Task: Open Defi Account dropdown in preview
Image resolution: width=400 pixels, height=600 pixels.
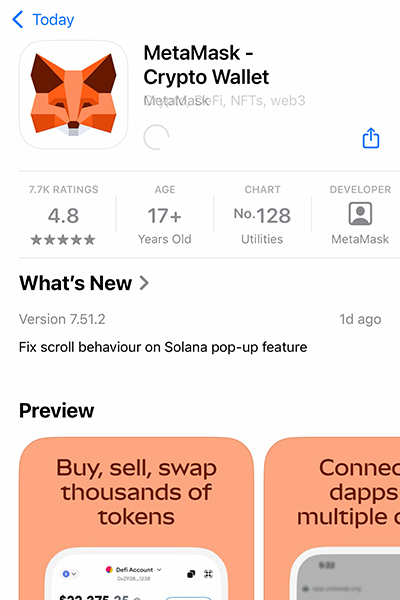Action: (134, 570)
